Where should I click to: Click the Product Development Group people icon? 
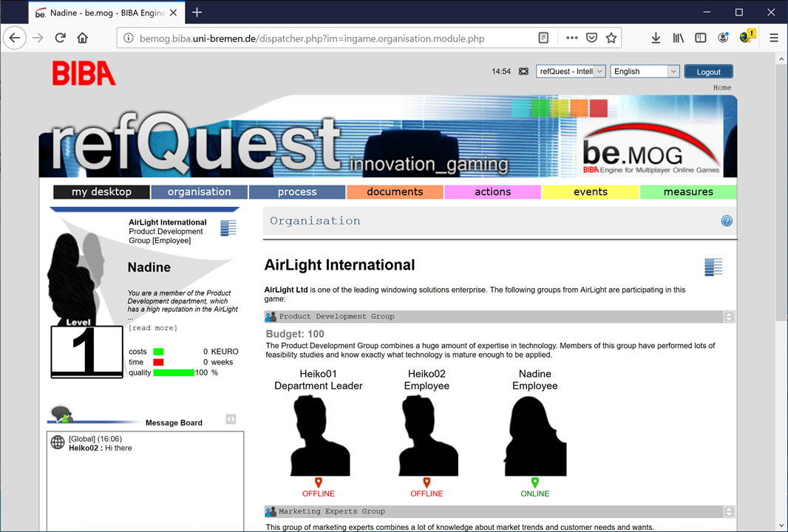click(x=271, y=316)
